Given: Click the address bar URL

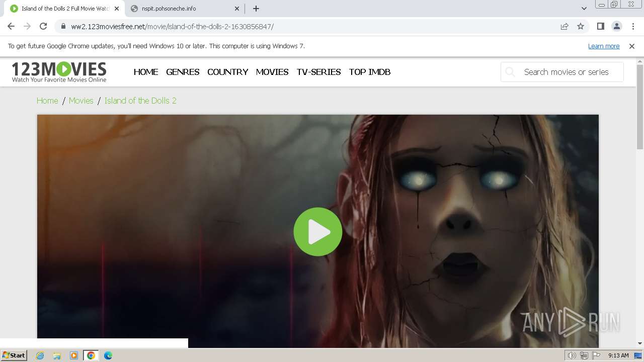Looking at the screenshot, I should (172, 27).
